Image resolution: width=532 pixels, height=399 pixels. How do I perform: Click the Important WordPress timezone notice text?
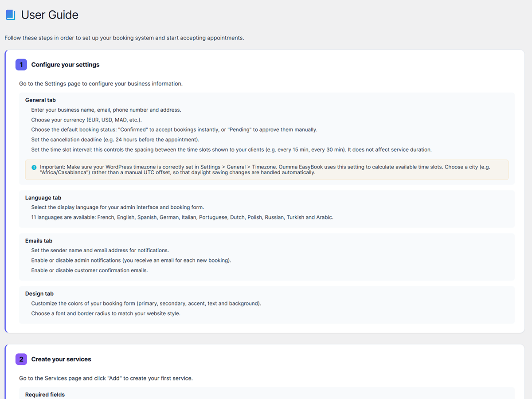point(266,169)
